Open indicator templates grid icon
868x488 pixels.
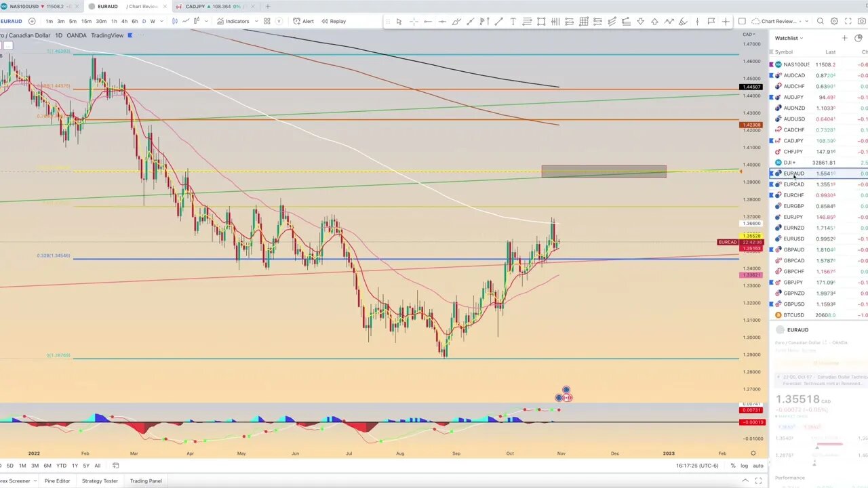tap(267, 21)
